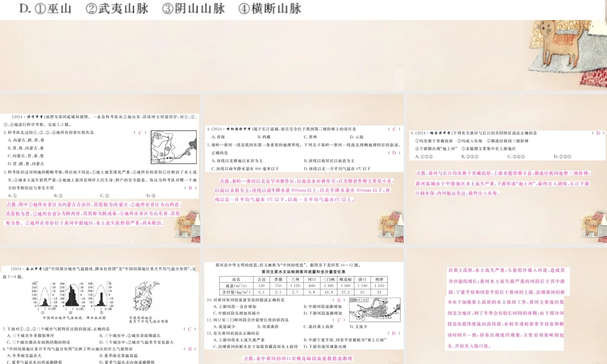
Task: Click answer 'D' in parentheses for question 6
Action: coord(598,133)
